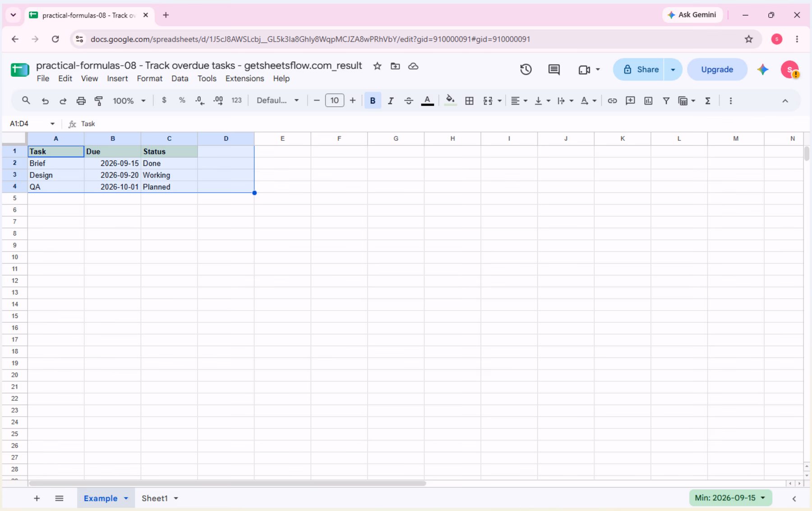Image resolution: width=812 pixels, height=511 pixels.
Task: Insert a comment from toolbar
Action: tap(630, 101)
